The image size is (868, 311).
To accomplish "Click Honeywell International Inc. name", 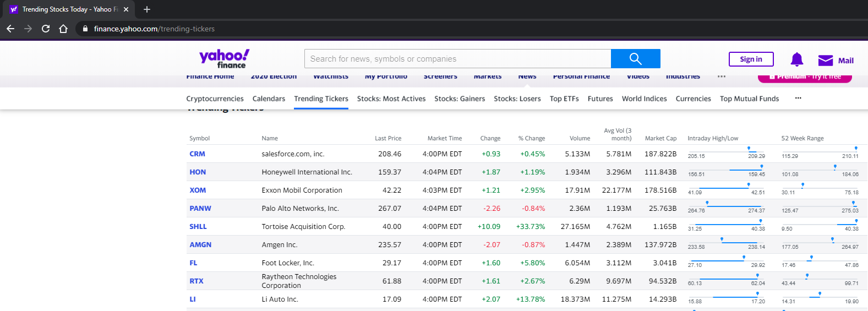I will tap(307, 172).
